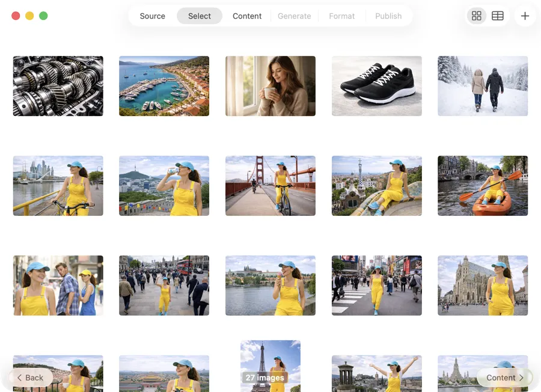This screenshot has height=392, width=541.
Task: Proceed using the Content button
Action: pyautogui.click(x=503, y=378)
